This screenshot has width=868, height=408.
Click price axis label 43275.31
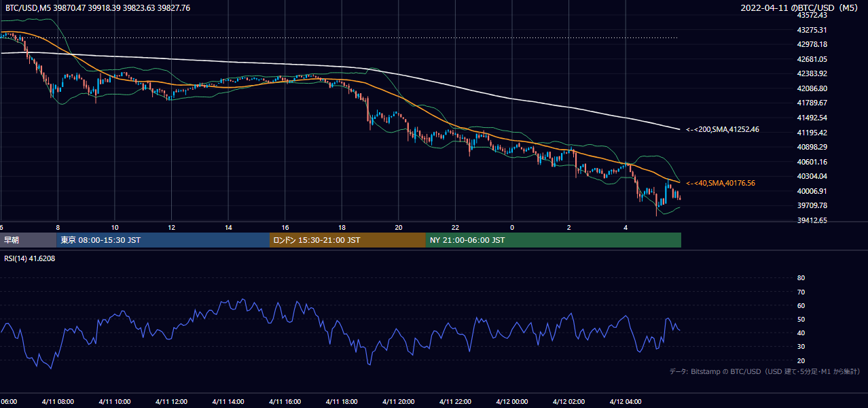point(812,30)
